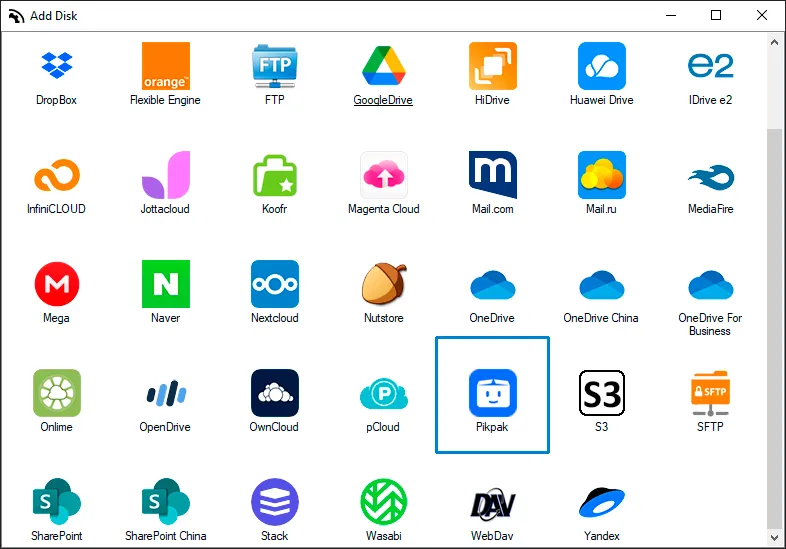Choose the highlighted Pikpak icon
The height and width of the screenshot is (549, 786).
(x=493, y=393)
